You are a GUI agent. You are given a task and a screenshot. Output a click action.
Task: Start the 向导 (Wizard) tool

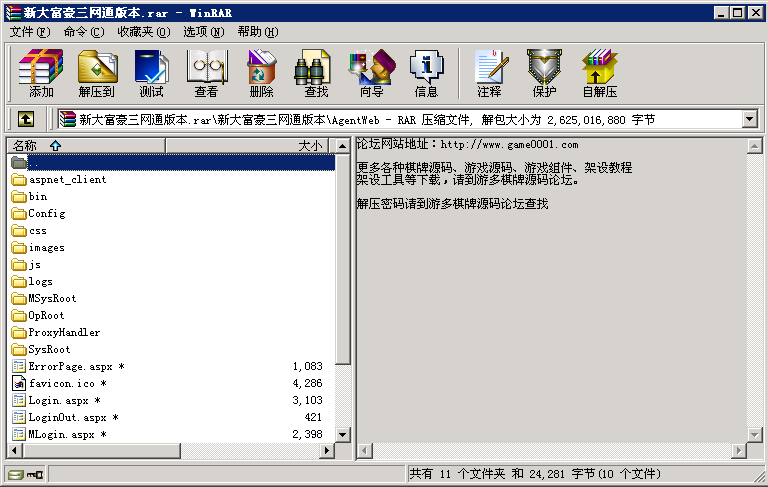(x=371, y=73)
